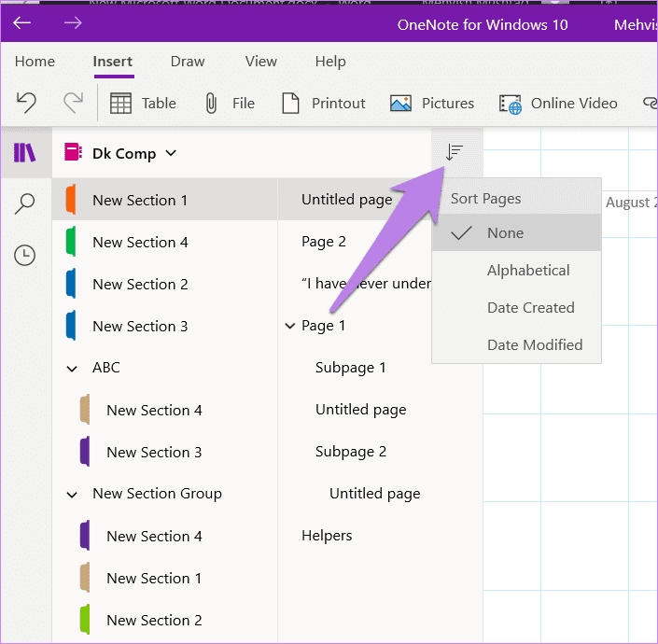Image resolution: width=658 pixels, height=644 pixels.
Task: Open Page 2 in page list
Action: [324, 242]
